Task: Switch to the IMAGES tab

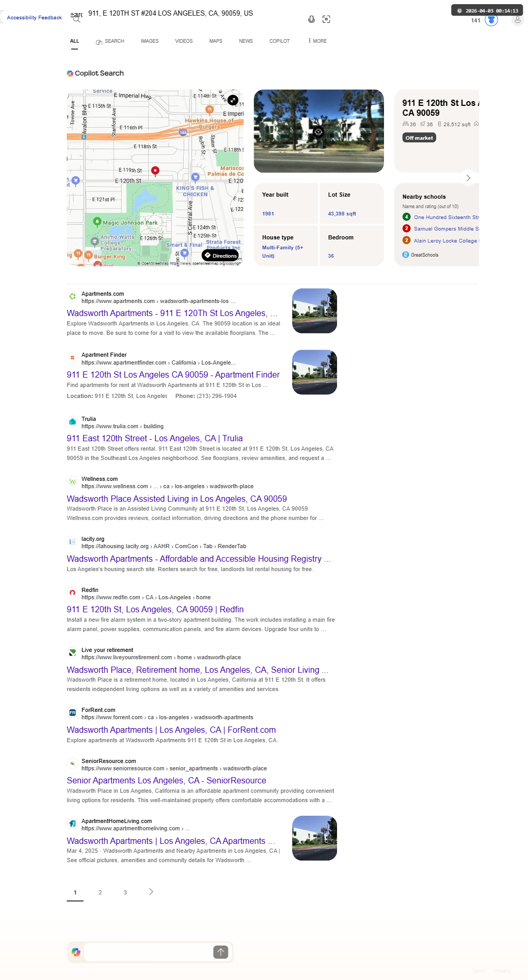Action: [x=150, y=41]
